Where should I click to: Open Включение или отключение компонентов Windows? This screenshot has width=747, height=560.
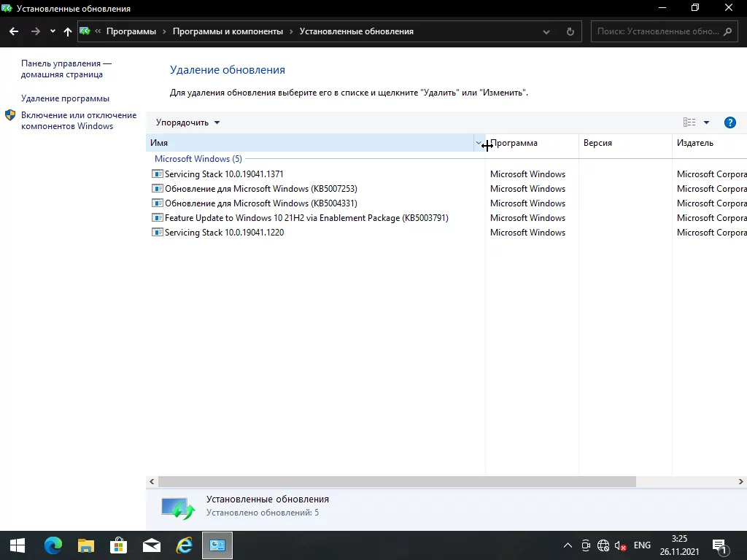point(79,120)
